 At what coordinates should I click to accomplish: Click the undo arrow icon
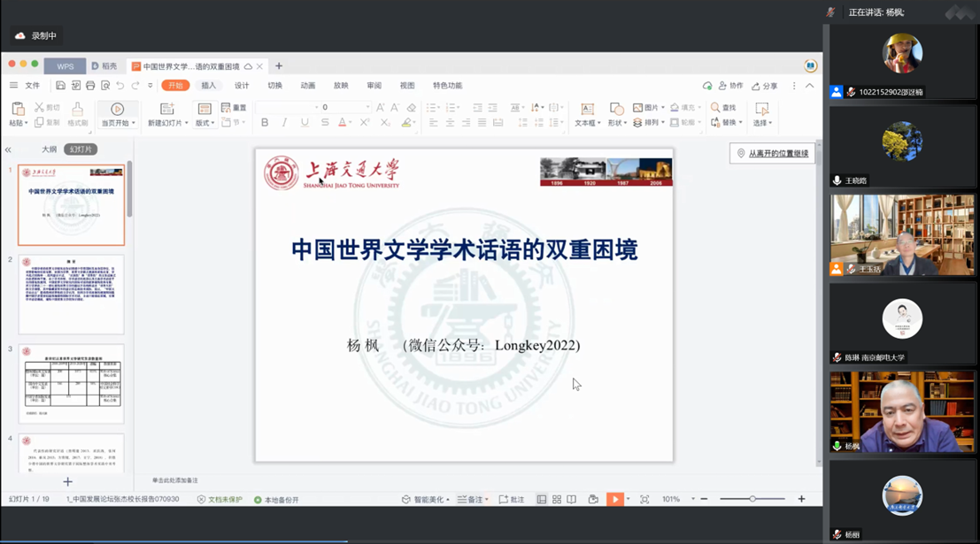click(x=120, y=86)
